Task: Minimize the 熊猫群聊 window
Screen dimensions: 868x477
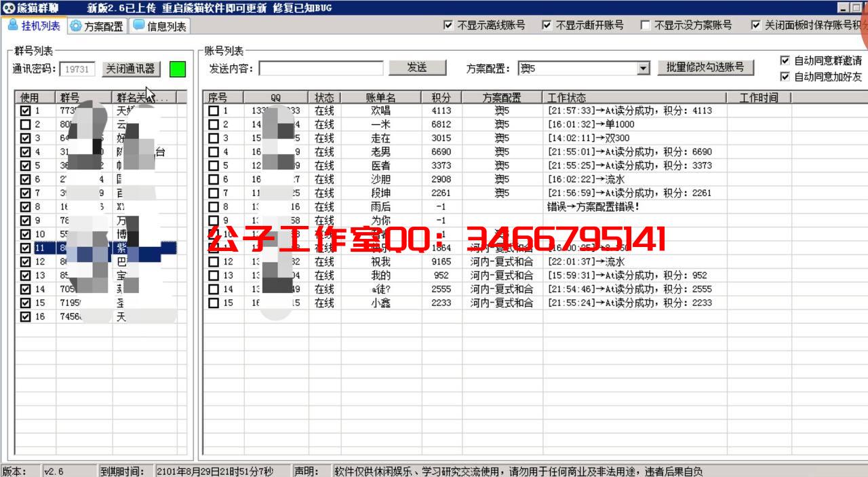Action: coord(842,7)
